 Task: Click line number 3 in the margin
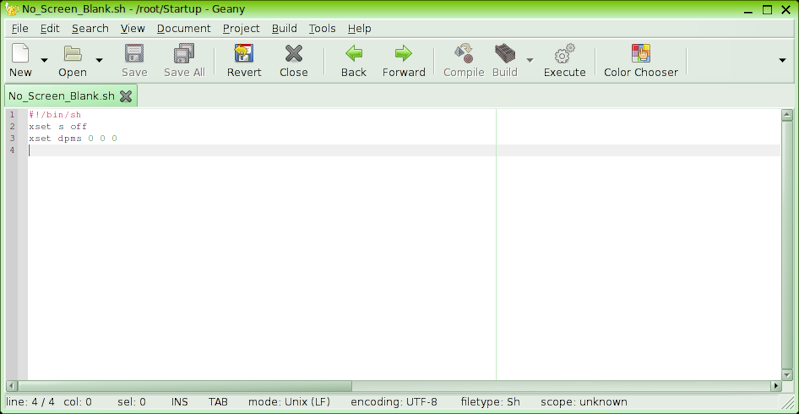click(12, 138)
